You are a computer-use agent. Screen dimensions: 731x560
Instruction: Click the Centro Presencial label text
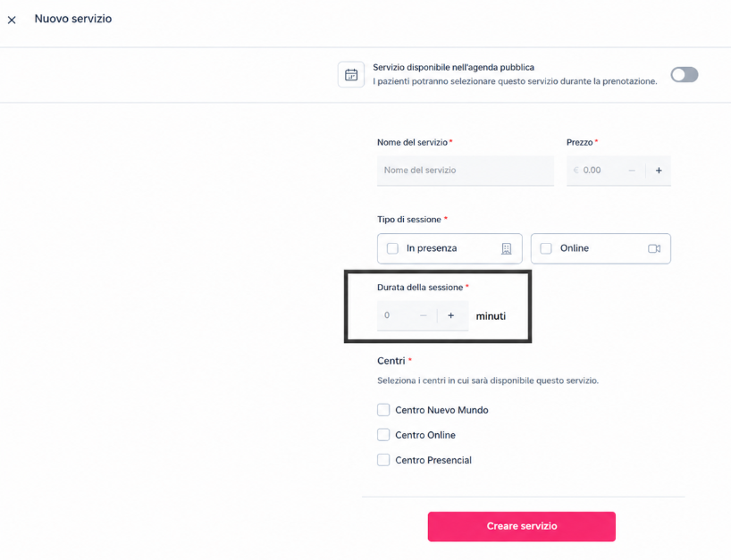click(x=433, y=460)
